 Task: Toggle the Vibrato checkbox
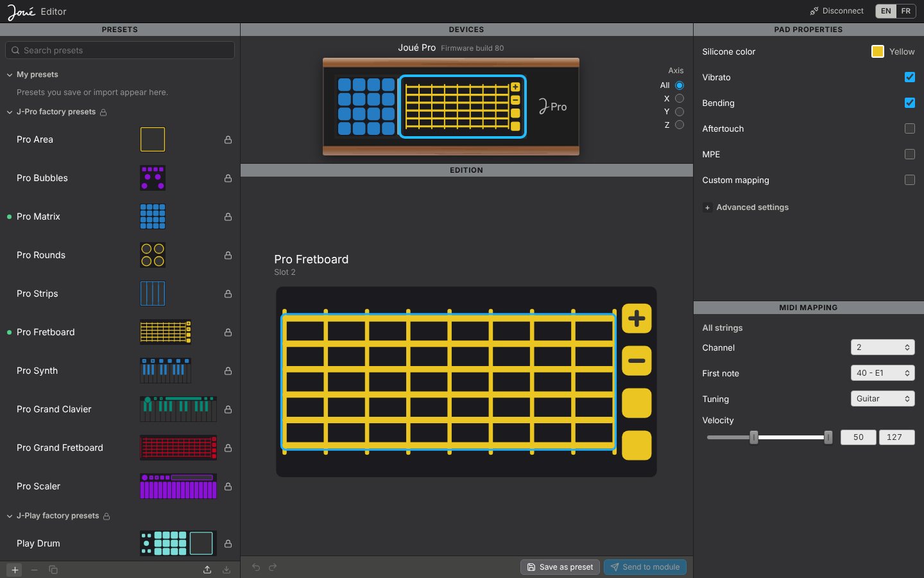(x=909, y=77)
